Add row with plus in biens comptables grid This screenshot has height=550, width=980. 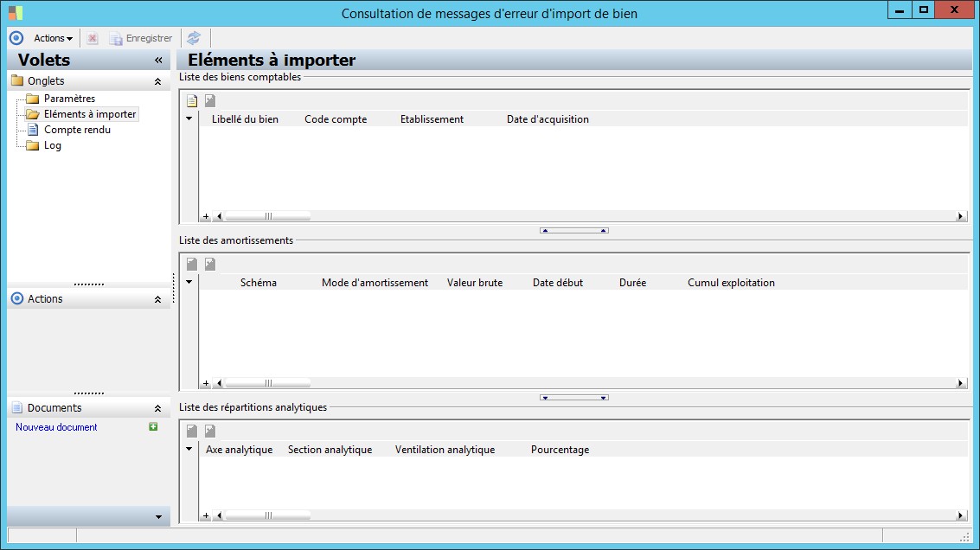[206, 217]
